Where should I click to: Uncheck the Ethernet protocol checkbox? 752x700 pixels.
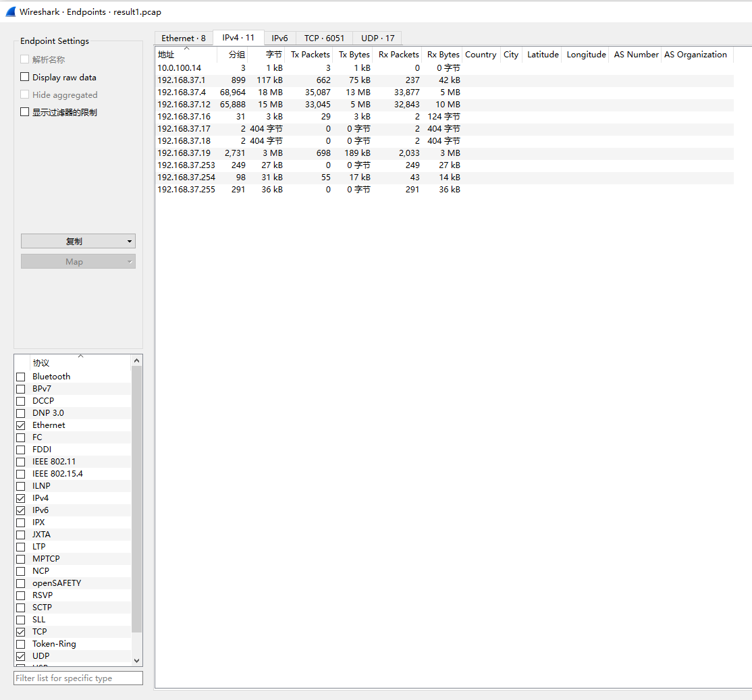(x=21, y=425)
